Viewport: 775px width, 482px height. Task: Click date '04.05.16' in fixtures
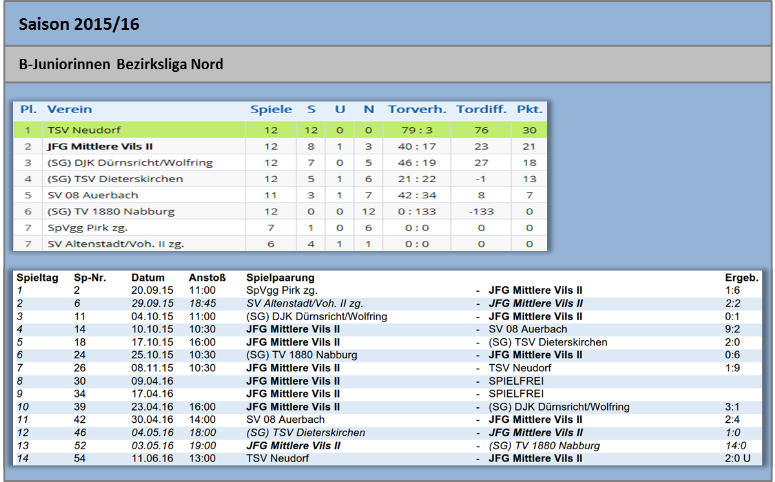[x=152, y=433]
